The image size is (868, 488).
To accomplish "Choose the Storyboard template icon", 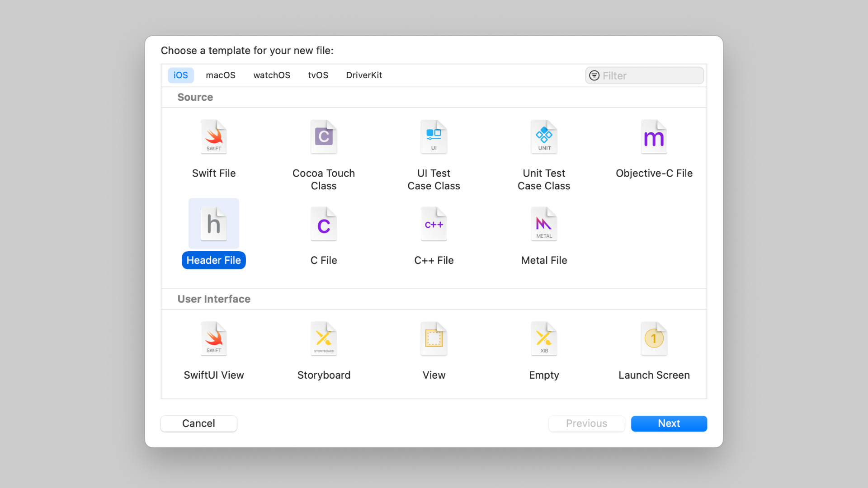I will tap(324, 339).
